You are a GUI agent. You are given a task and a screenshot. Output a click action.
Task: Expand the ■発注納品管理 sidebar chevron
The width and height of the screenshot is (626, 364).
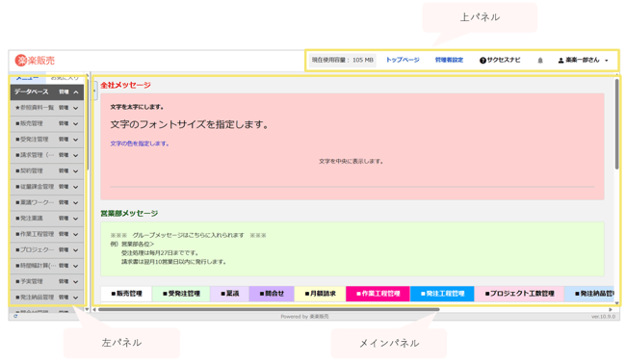tap(76, 298)
